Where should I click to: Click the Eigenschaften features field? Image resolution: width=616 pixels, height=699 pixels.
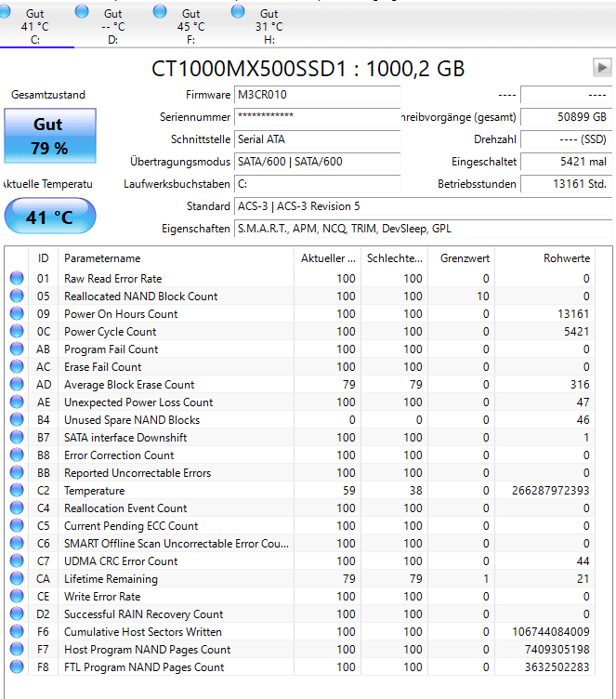[x=423, y=229]
